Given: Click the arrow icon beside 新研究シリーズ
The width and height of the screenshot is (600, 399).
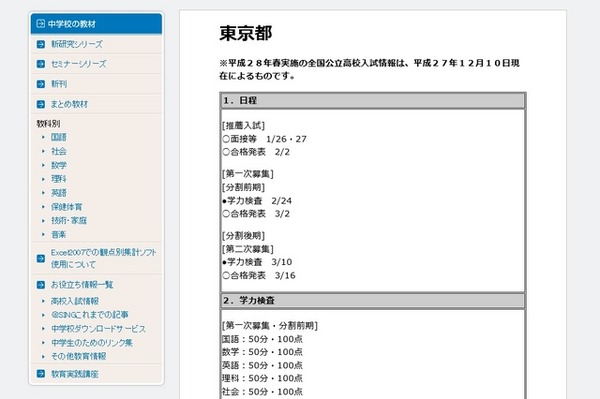Looking at the screenshot, I should point(41,44).
